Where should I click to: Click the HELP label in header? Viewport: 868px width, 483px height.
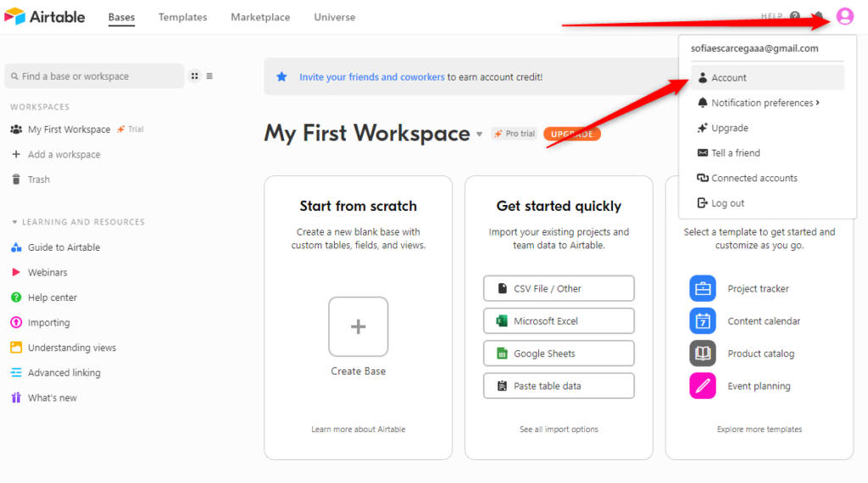pyautogui.click(x=771, y=17)
